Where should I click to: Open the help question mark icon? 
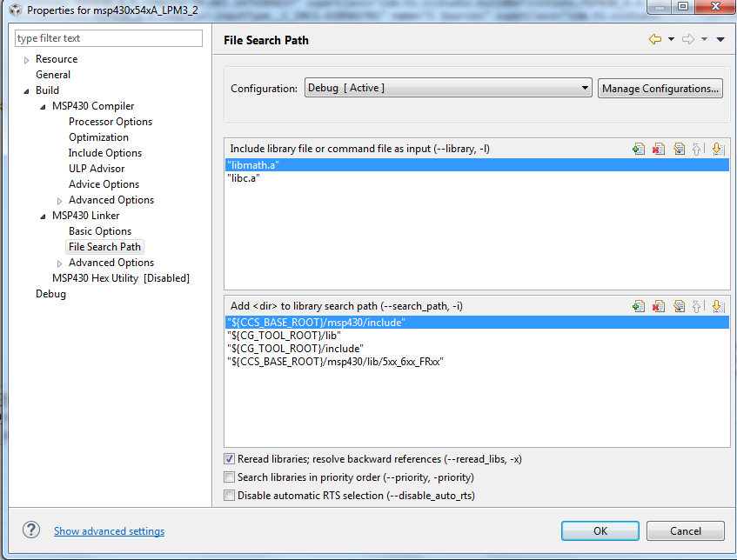(x=31, y=530)
